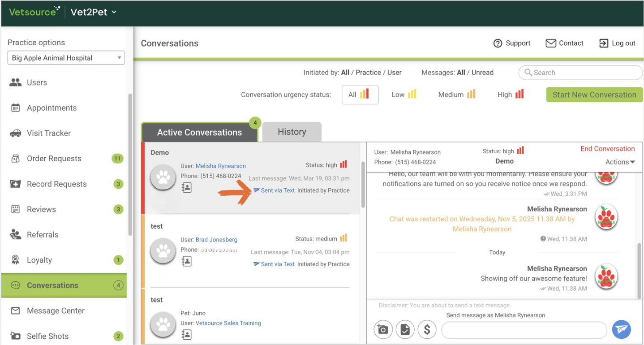Open Visit Tracker from the sidebar

(48, 133)
